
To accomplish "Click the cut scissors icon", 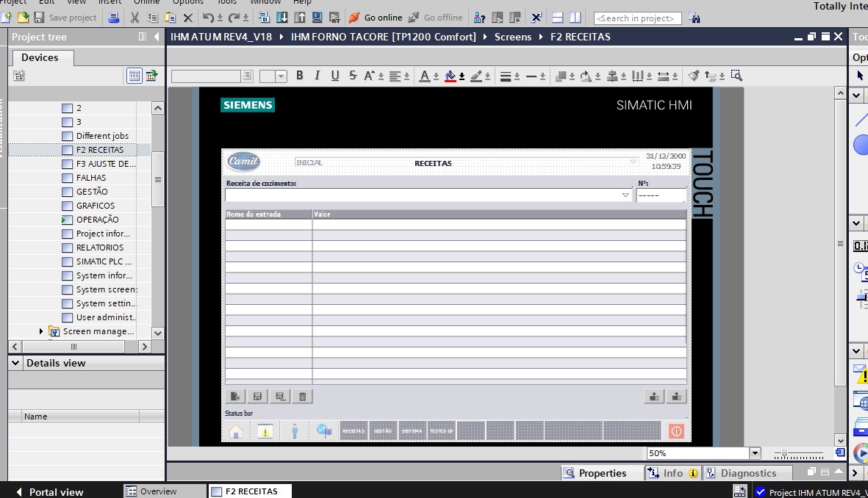I will 134,18.
